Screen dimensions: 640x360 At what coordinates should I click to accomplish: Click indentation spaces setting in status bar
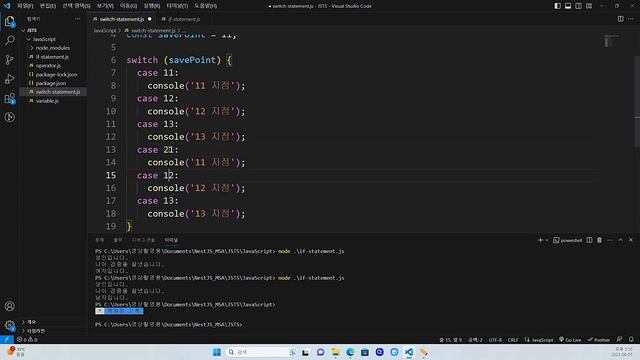click(476, 340)
